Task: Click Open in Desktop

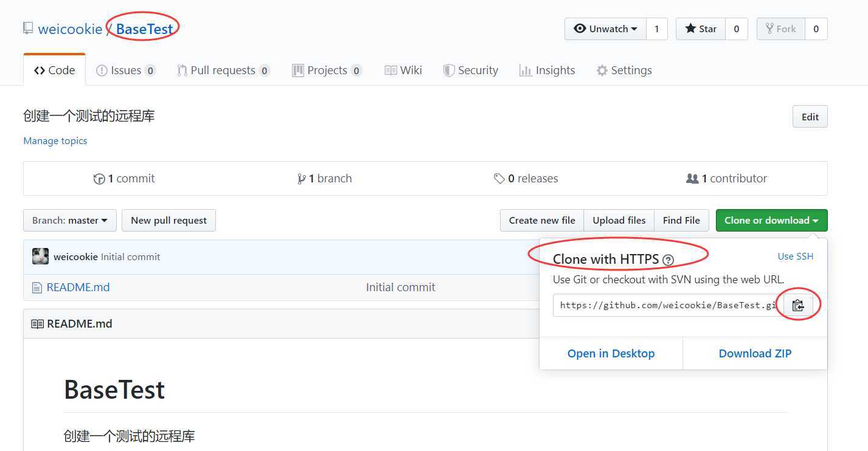Action: click(611, 354)
